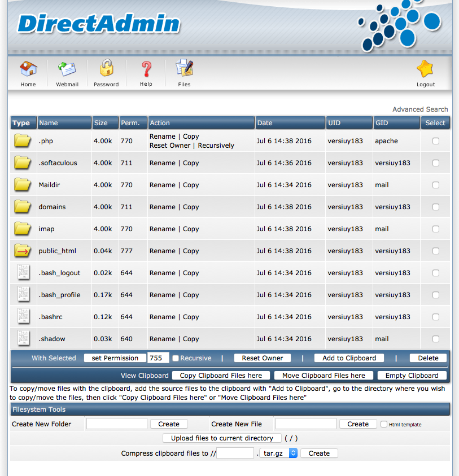Focus the Create New Folder name field

117,424
